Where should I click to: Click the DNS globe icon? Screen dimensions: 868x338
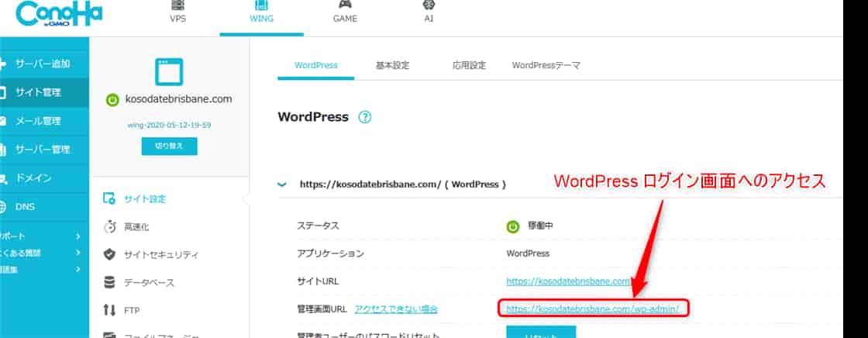tap(3, 207)
